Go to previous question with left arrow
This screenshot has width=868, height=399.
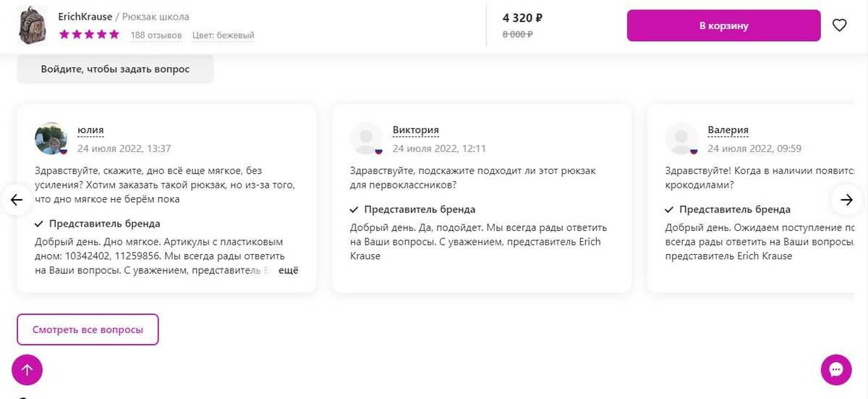pos(17,200)
